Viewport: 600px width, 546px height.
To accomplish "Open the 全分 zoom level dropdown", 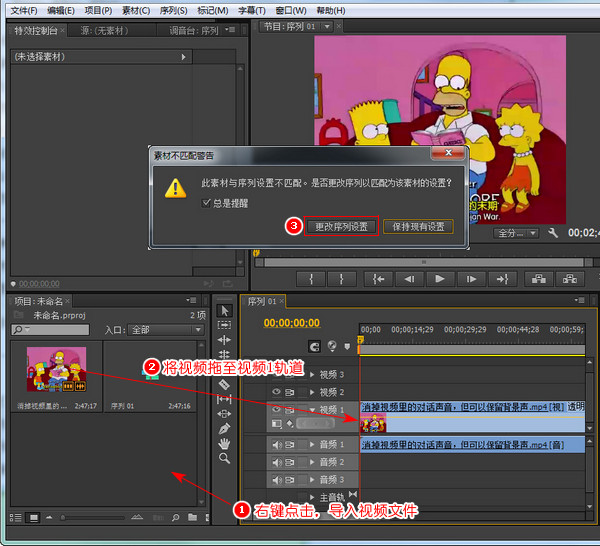I will (516, 233).
